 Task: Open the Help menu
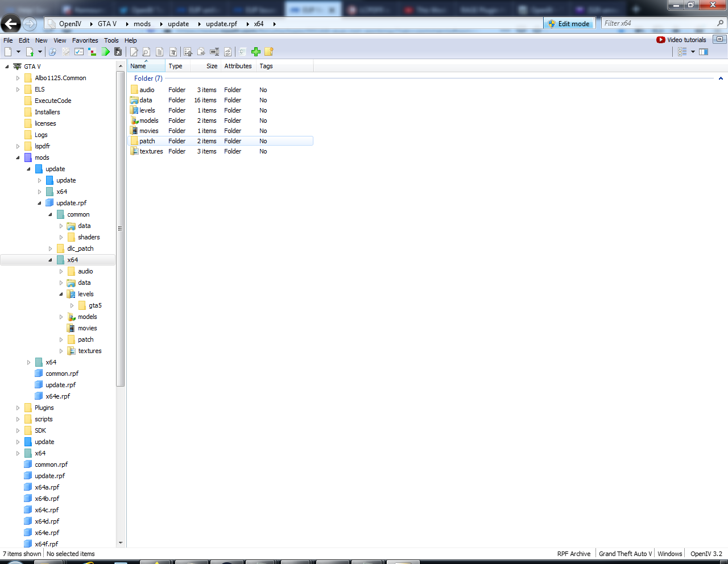[x=131, y=40]
